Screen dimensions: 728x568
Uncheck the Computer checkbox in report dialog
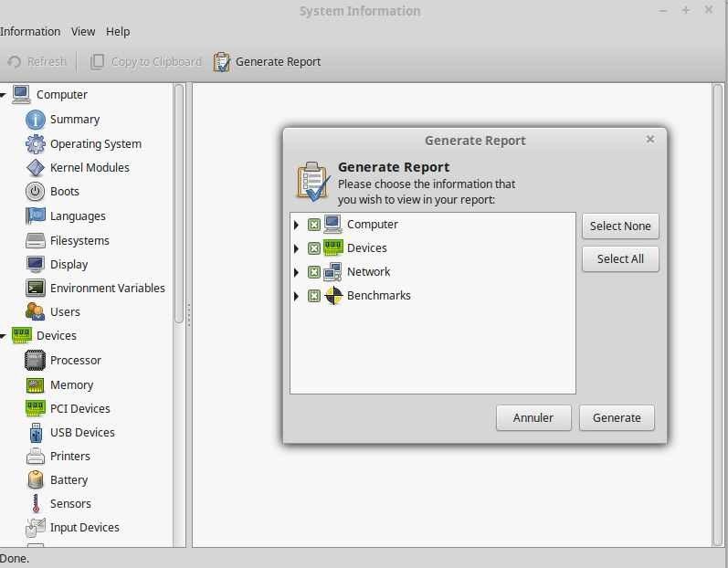coord(314,225)
